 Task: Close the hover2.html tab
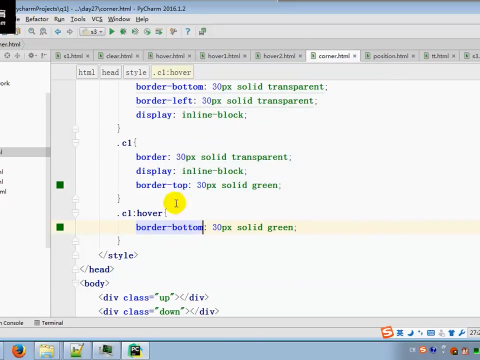(x=300, y=56)
